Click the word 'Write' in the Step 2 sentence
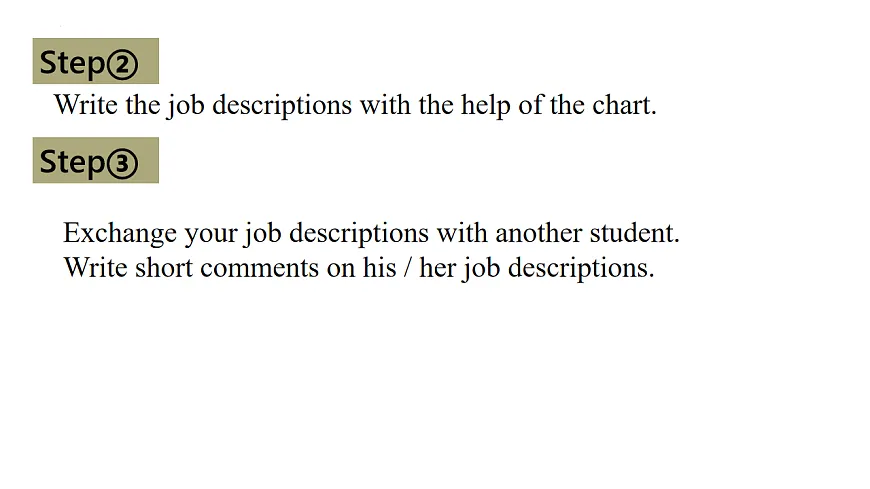 [85, 105]
